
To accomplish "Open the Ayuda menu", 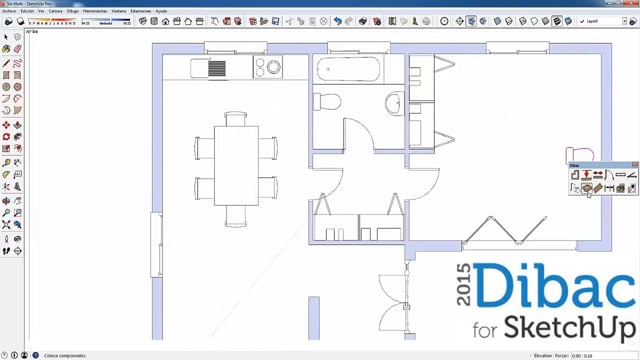I will (x=161, y=11).
